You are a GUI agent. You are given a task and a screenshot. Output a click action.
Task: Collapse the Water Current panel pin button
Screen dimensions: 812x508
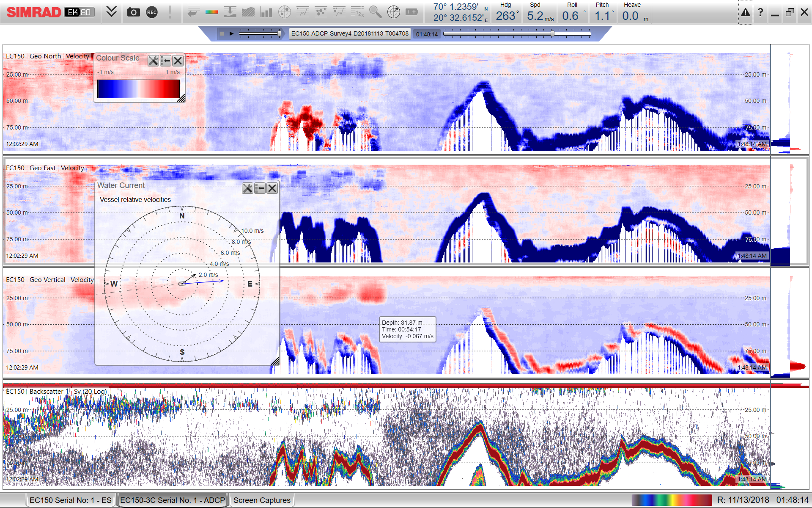coord(260,188)
